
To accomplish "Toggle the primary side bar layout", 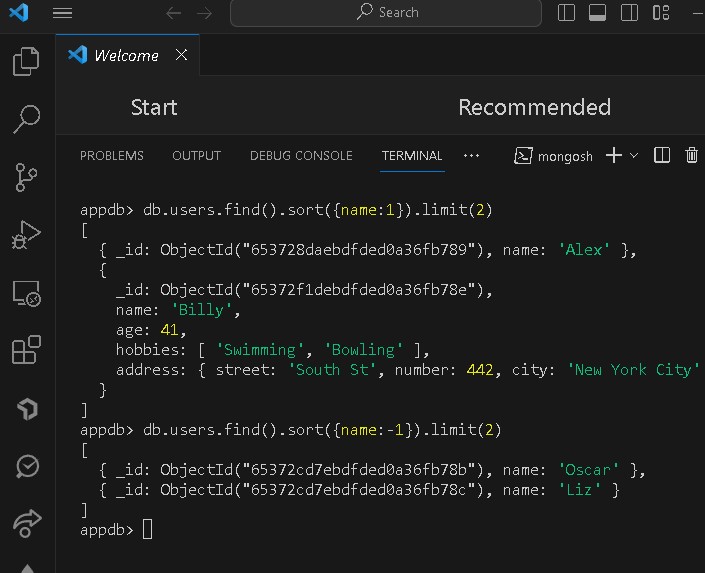I will coord(567,13).
